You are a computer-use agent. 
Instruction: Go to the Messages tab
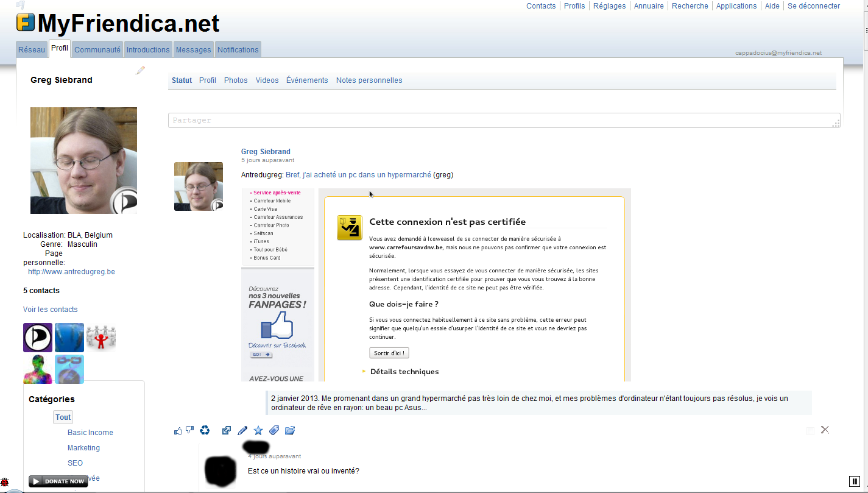193,50
